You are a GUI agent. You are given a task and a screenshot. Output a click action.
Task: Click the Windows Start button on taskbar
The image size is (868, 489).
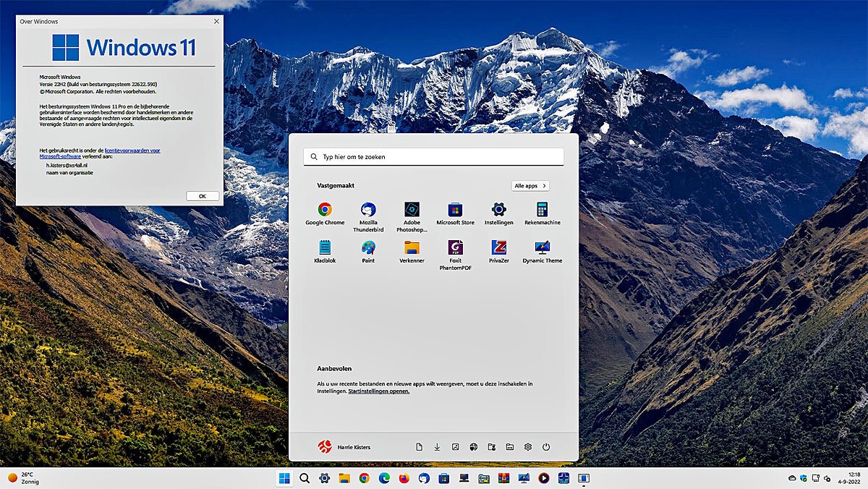click(x=284, y=478)
